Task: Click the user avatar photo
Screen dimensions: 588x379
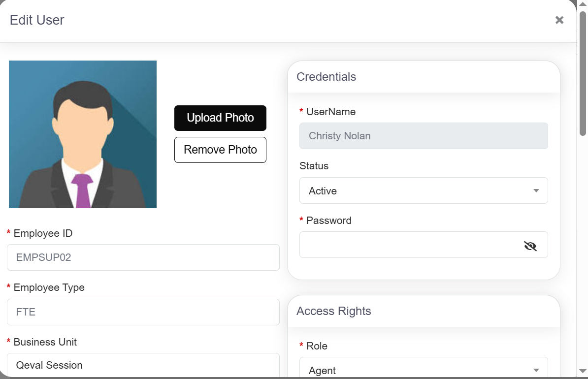Action: (83, 134)
